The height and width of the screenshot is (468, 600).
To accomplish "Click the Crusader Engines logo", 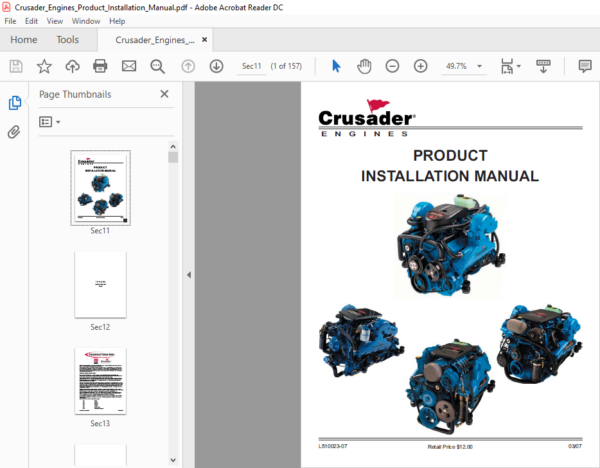I will click(367, 118).
